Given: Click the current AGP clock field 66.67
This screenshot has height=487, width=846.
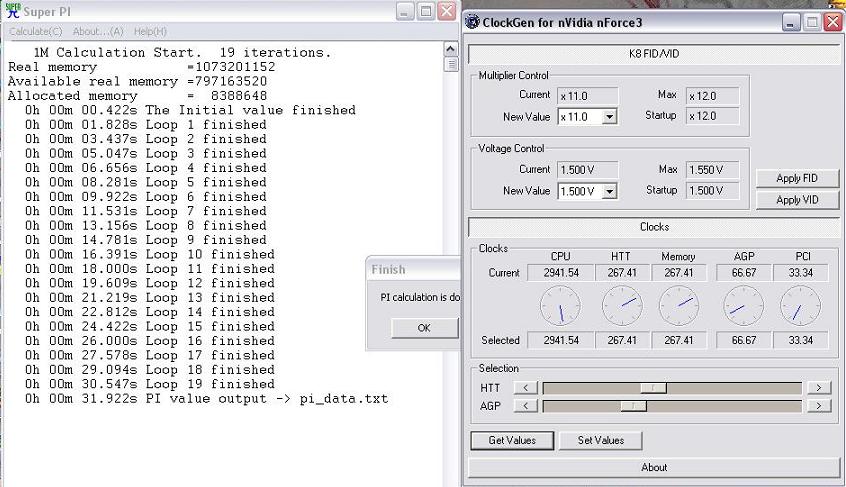Looking at the screenshot, I should (743, 273).
